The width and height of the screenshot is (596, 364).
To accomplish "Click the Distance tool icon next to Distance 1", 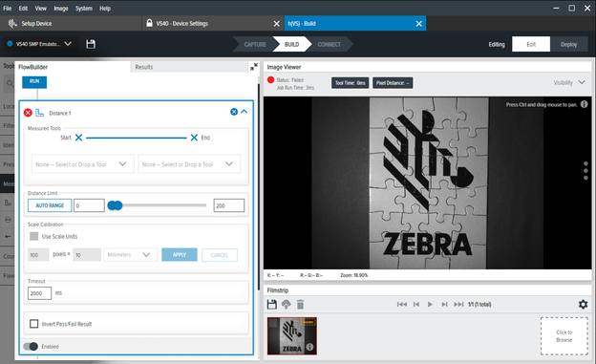I will point(39,113).
